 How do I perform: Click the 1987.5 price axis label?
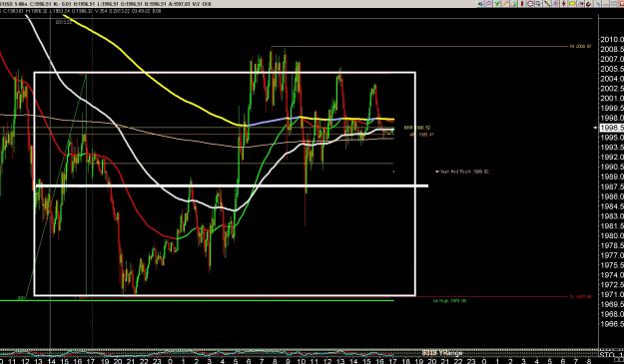[x=612, y=186]
